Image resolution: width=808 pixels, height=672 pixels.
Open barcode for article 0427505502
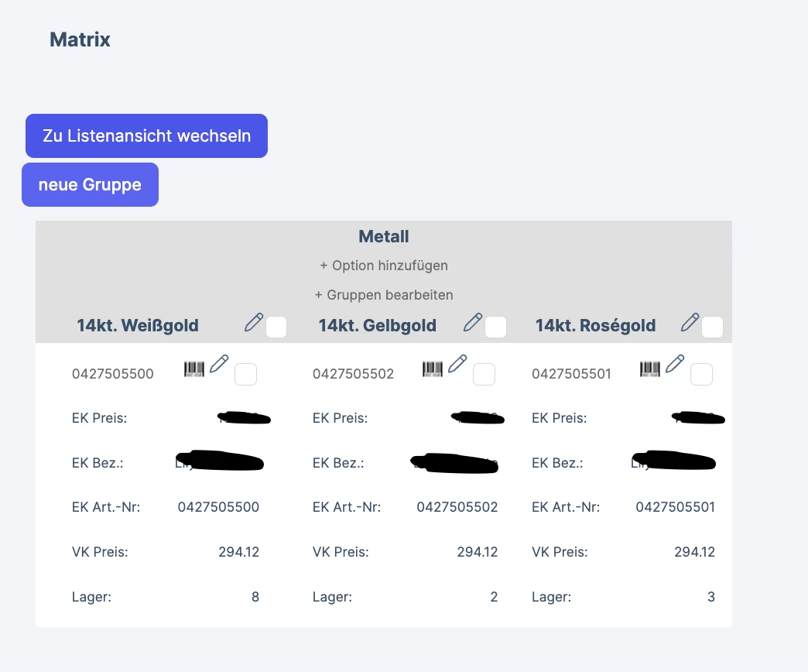click(433, 369)
